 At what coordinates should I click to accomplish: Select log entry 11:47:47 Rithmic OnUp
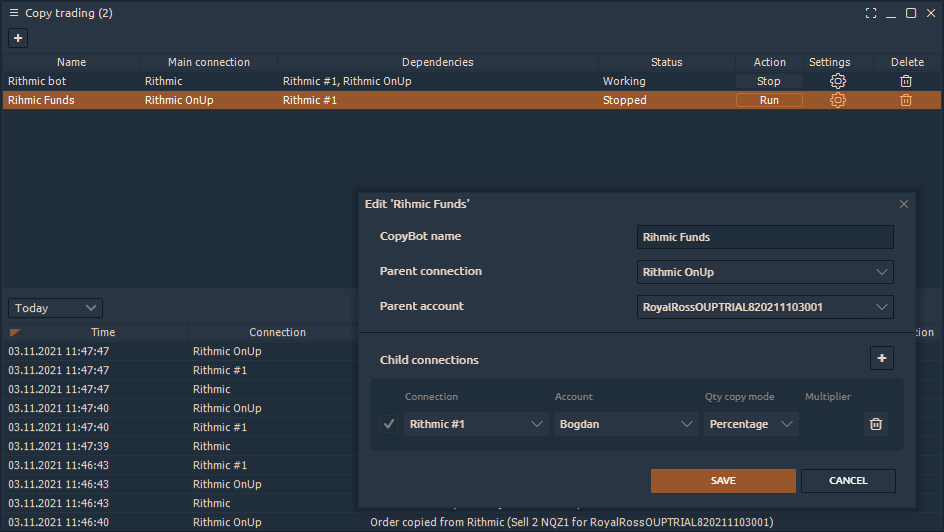click(x=181, y=351)
